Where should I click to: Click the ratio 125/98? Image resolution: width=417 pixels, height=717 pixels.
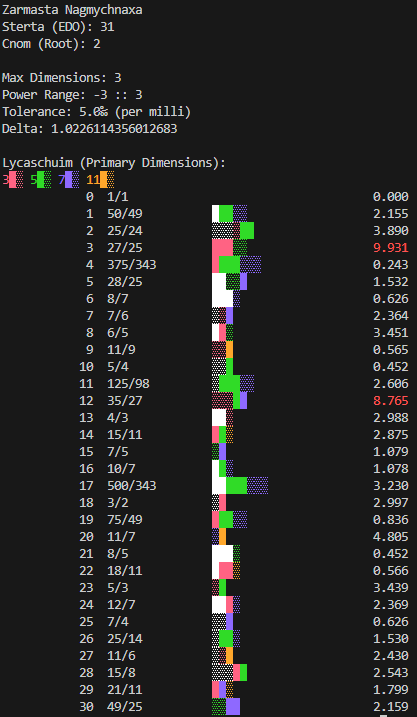pyautogui.click(x=128, y=384)
